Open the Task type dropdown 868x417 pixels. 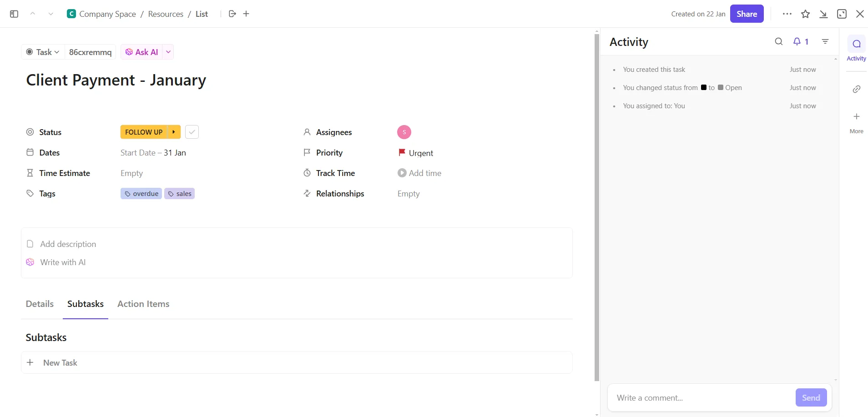pyautogui.click(x=43, y=52)
